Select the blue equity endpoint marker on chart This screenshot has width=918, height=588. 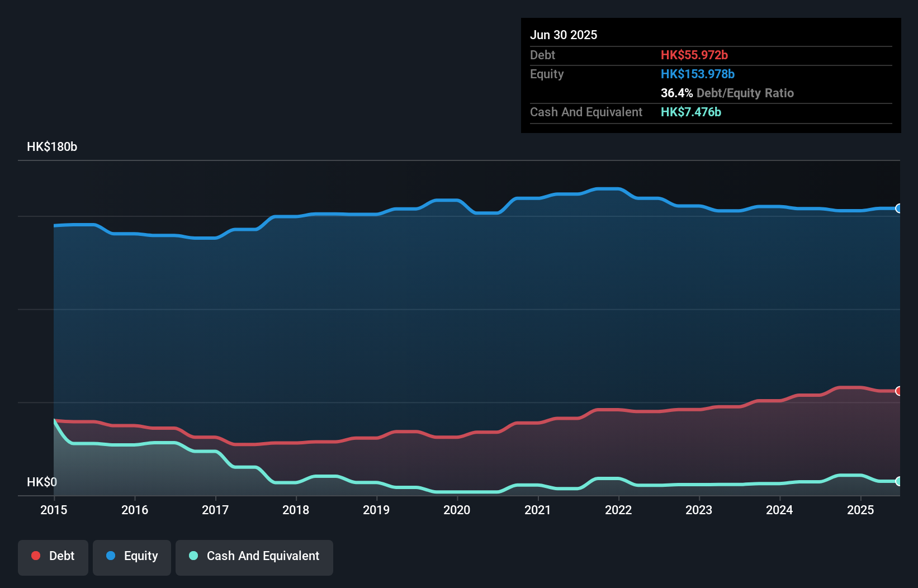click(898, 208)
